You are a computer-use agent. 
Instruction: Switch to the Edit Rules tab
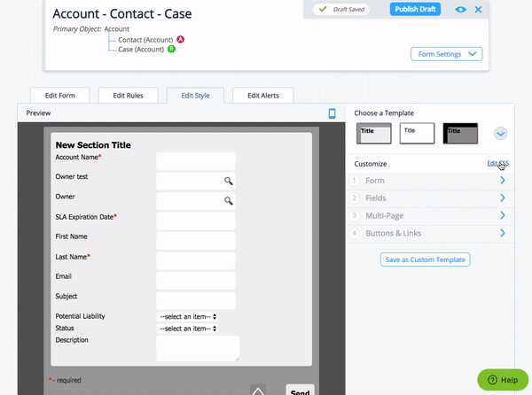point(129,95)
